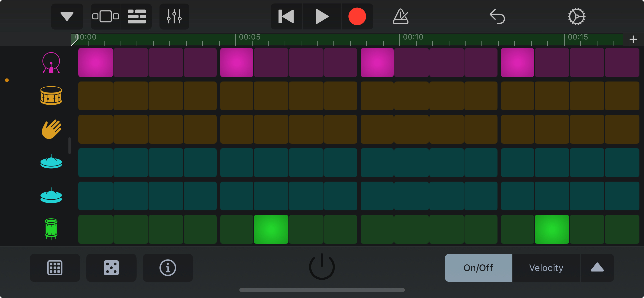Viewport: 644px width, 298px height.
Task: Select the snare drum row icon
Action: 51,96
